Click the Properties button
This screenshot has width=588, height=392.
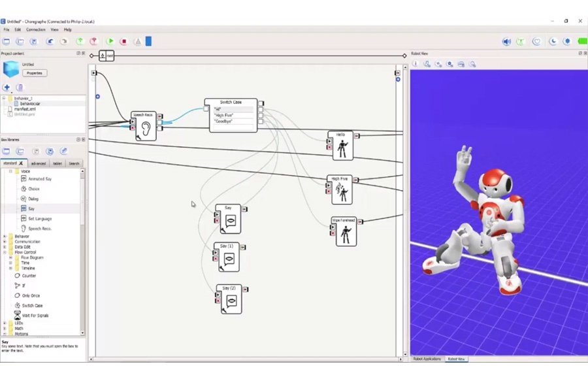pos(34,73)
